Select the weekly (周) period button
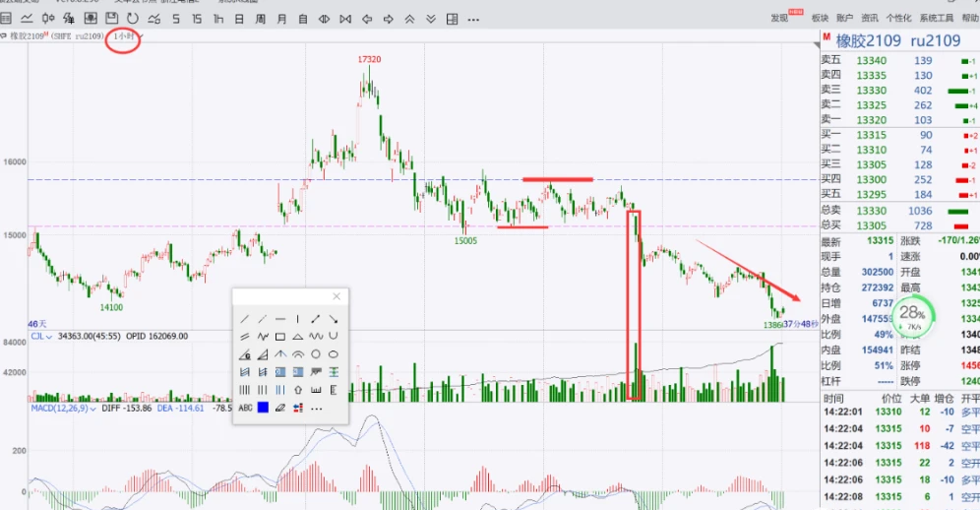The width and height of the screenshot is (980, 510). click(261, 20)
